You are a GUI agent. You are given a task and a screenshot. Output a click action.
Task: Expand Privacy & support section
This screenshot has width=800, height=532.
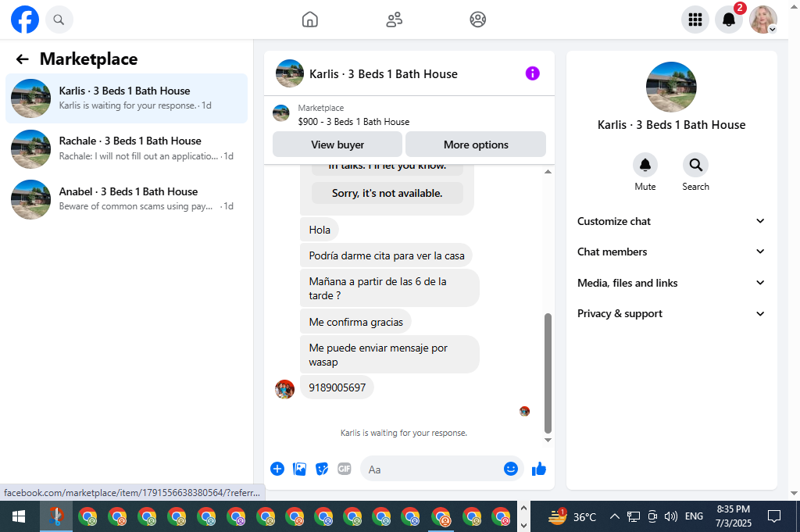click(x=671, y=314)
